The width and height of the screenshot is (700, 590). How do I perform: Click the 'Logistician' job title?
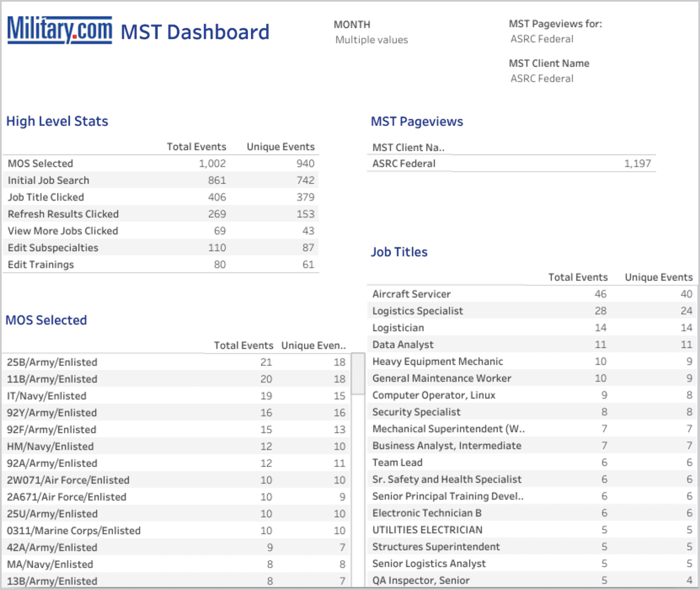[398, 328]
